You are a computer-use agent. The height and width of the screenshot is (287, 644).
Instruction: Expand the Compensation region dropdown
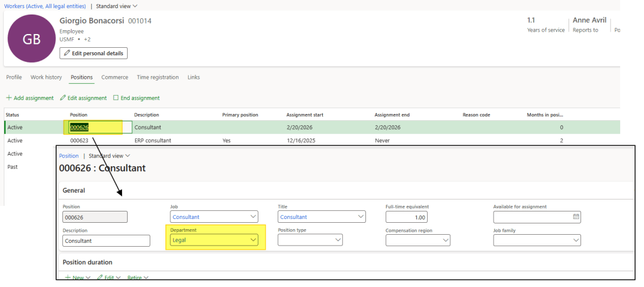(445, 240)
